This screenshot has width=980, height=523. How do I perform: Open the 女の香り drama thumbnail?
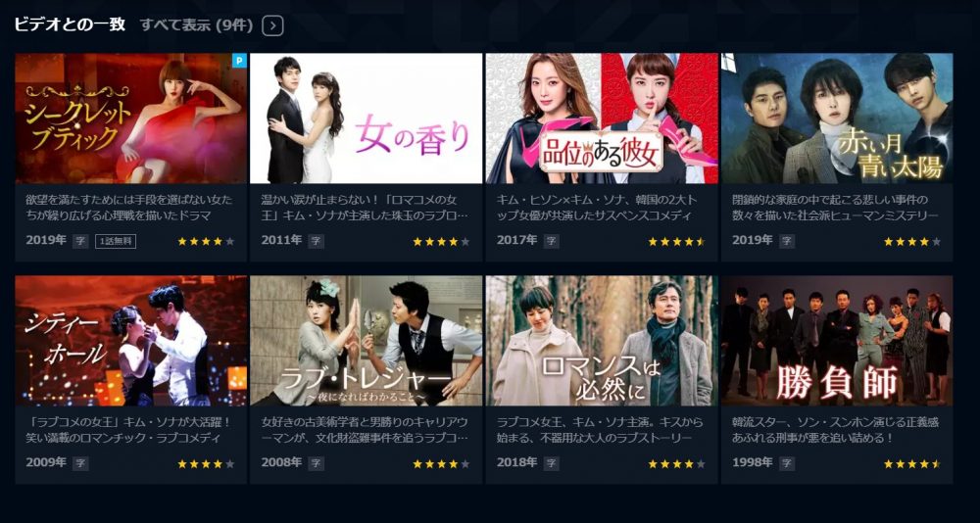[x=367, y=119]
